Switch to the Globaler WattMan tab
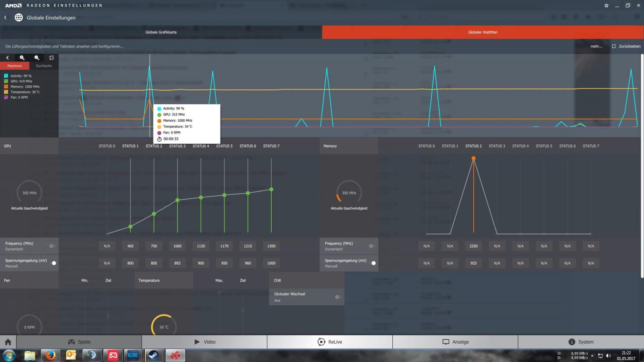 tap(483, 32)
